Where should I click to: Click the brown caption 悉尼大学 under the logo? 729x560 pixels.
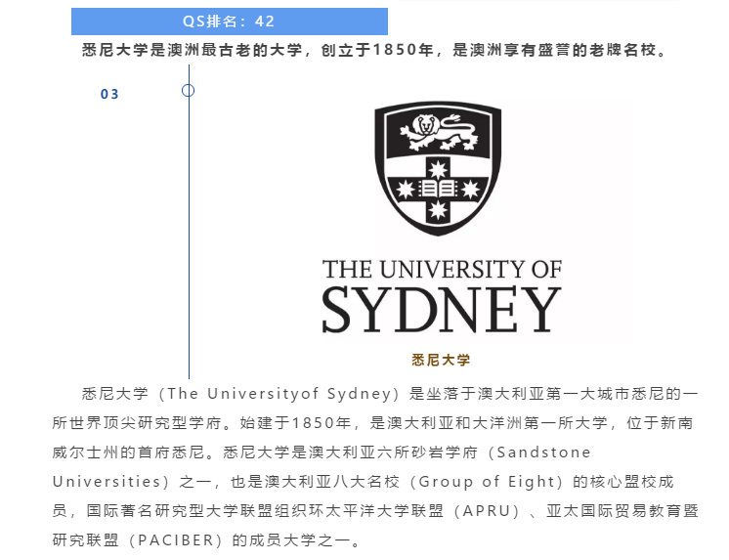(441, 360)
